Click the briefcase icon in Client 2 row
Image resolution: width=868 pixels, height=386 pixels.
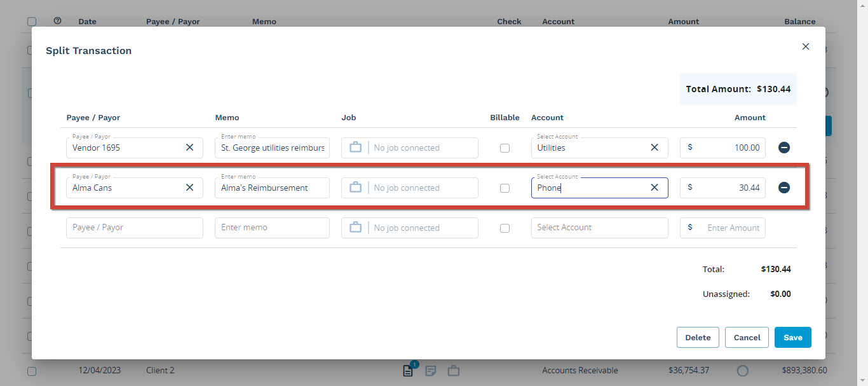click(x=453, y=370)
